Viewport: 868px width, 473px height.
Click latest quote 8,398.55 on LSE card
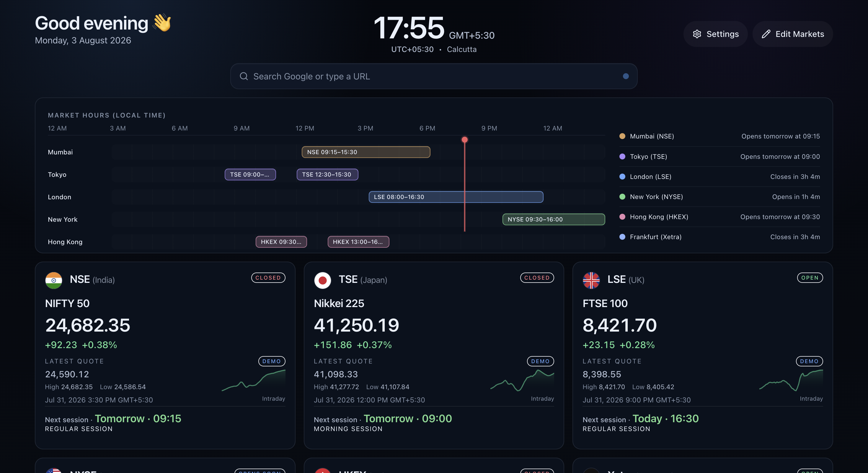pos(602,375)
